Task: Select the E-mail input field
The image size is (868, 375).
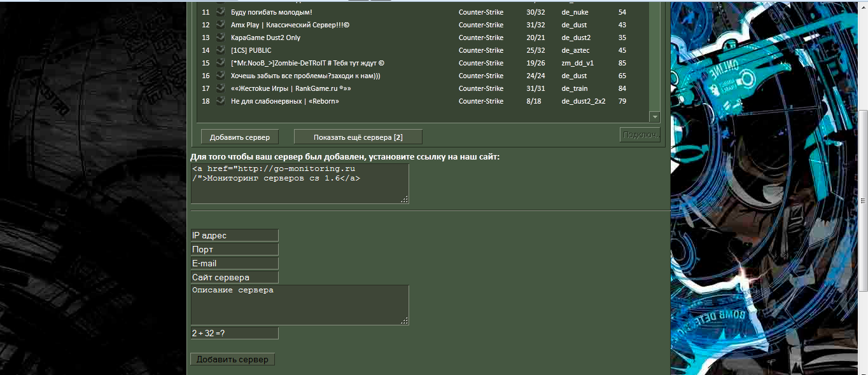Action: pos(235,263)
